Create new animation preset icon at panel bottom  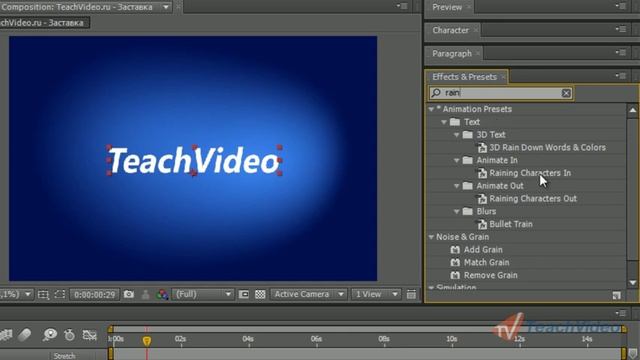616,296
